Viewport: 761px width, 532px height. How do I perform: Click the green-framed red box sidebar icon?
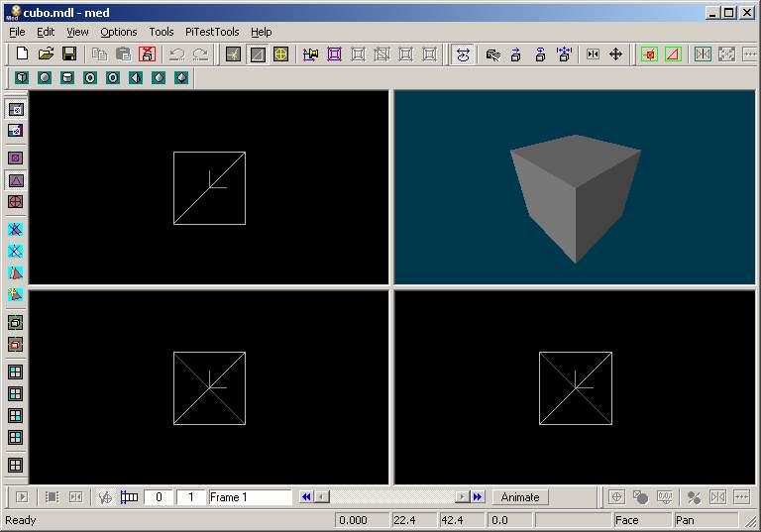tap(16, 345)
